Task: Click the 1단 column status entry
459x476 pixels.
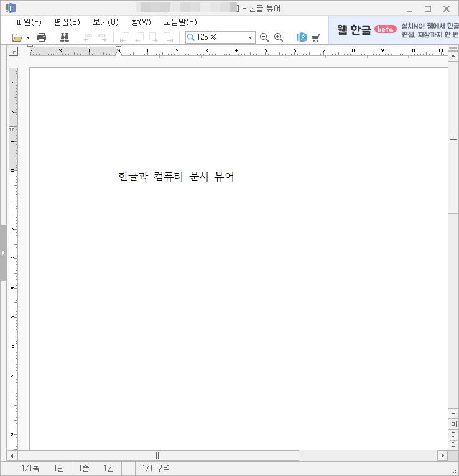Action: point(59,468)
